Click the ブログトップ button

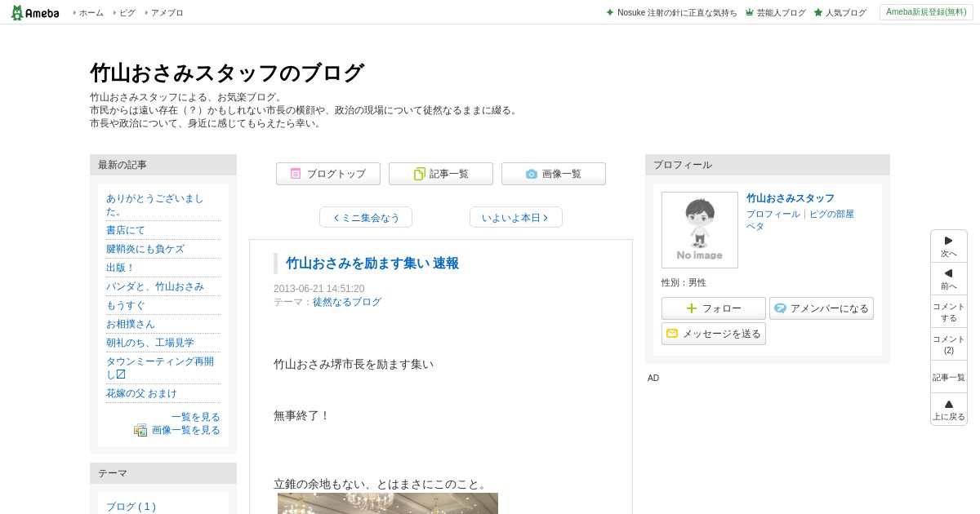328,174
